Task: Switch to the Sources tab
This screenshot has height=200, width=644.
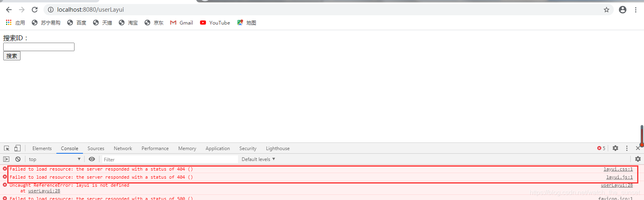Action: pyautogui.click(x=96, y=148)
